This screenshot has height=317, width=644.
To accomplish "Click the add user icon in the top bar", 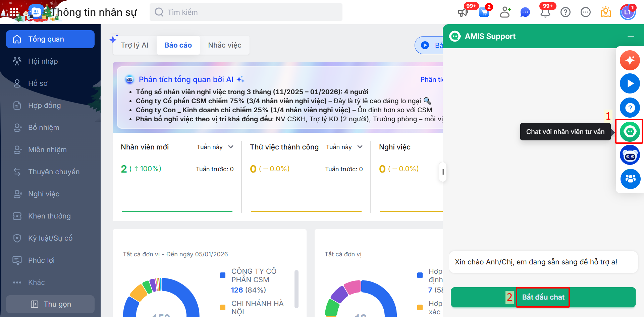I will pyautogui.click(x=505, y=12).
